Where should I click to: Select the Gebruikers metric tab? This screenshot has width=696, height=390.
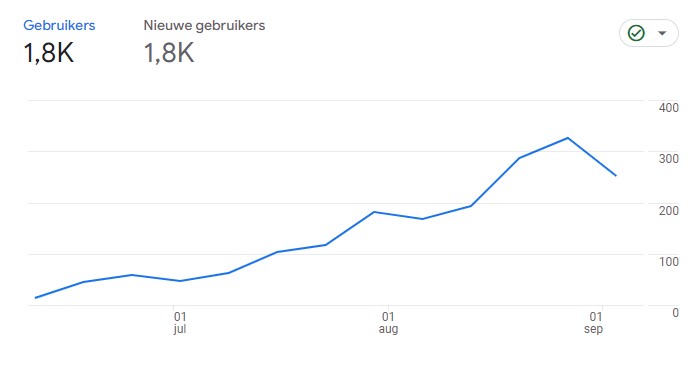(x=59, y=25)
